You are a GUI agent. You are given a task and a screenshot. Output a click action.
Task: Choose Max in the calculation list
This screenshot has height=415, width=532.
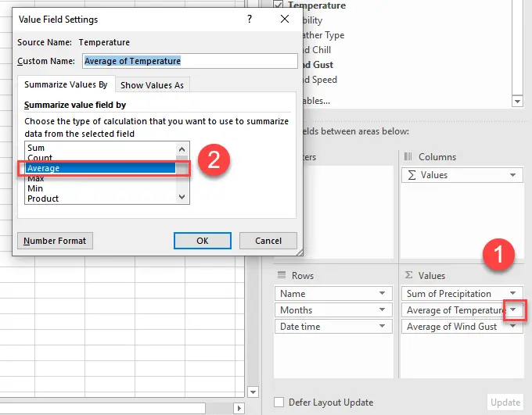(x=35, y=178)
